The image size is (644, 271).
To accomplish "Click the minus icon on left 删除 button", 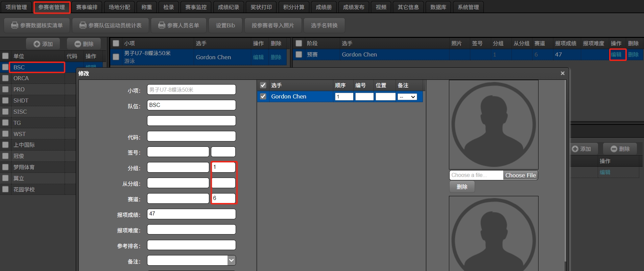I will point(78,44).
